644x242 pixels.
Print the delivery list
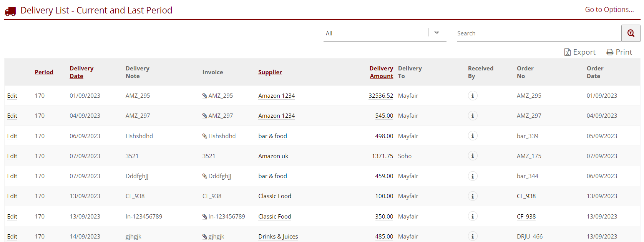(x=619, y=52)
